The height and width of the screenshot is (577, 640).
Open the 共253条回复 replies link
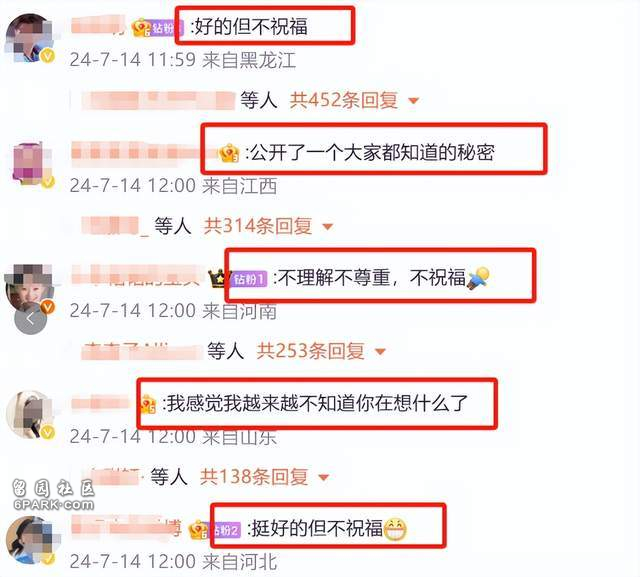[x=310, y=351]
